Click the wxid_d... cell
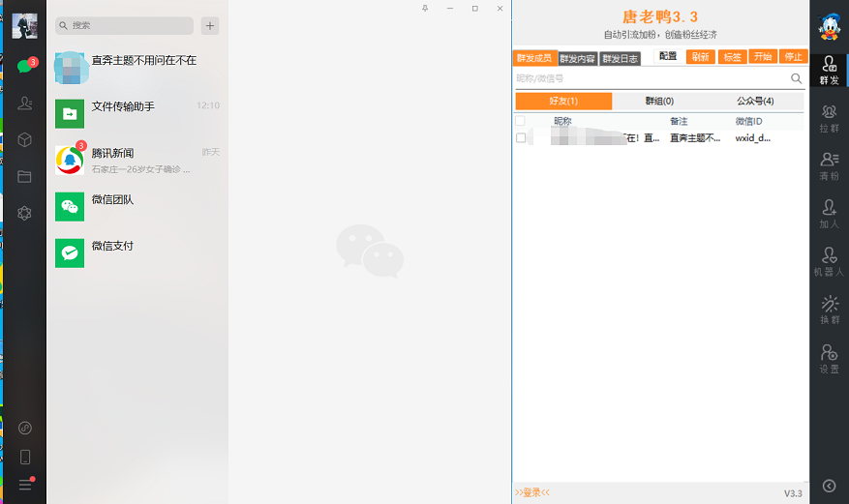849x504 pixels. tap(752, 138)
